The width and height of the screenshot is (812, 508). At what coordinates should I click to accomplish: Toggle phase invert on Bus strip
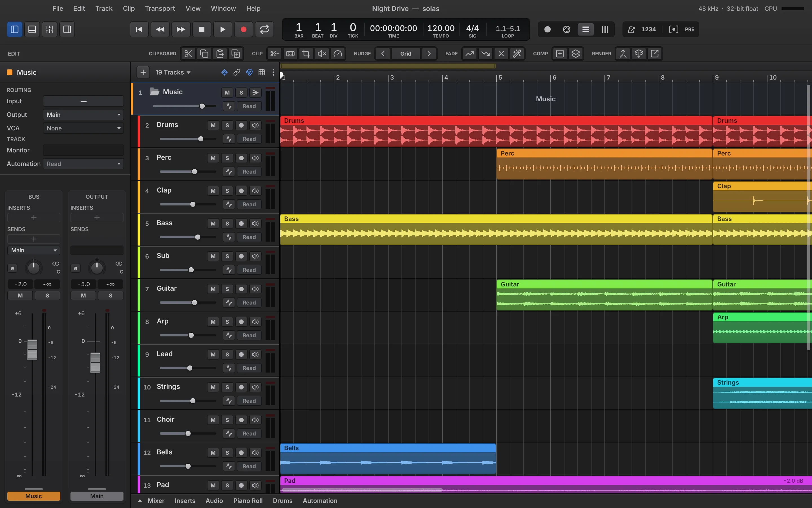(12, 268)
